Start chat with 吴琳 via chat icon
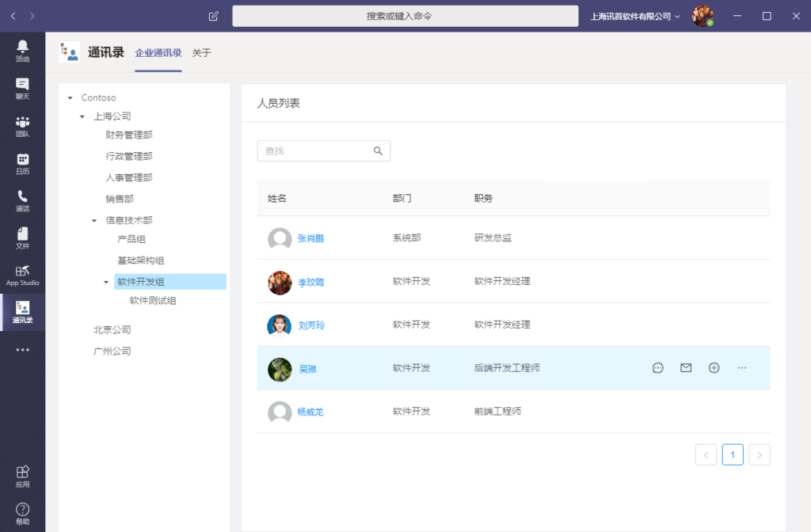The height and width of the screenshot is (532, 811). (658, 367)
